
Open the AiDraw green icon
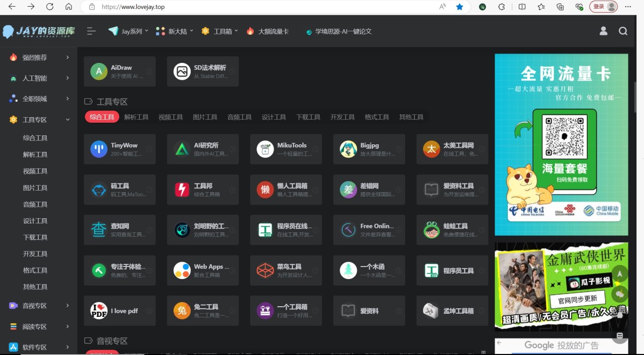pyautogui.click(x=99, y=71)
